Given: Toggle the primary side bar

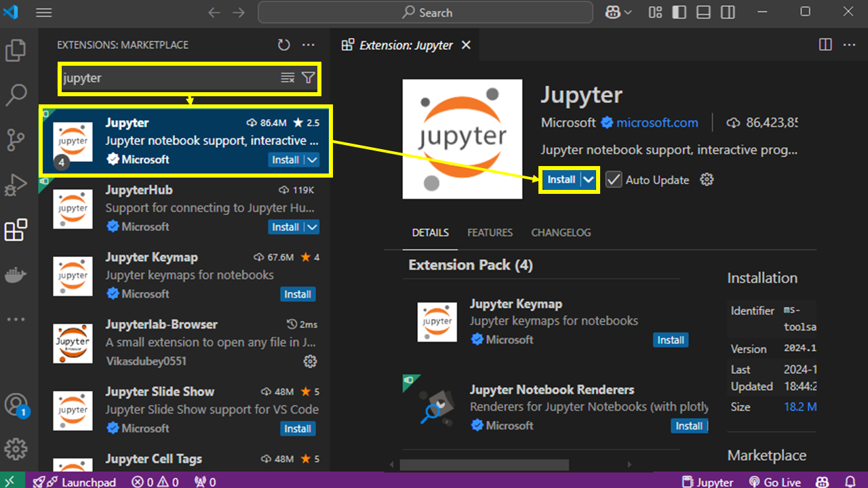Looking at the screenshot, I should [x=679, y=12].
